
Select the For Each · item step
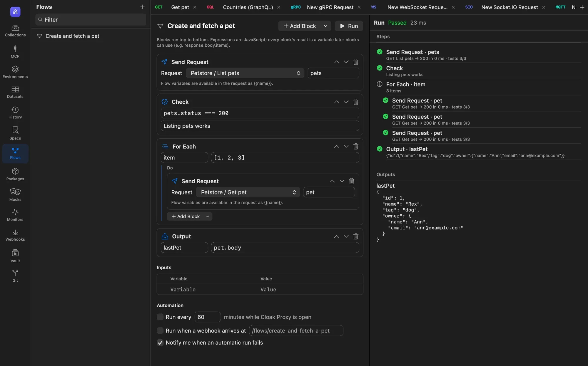(x=479, y=87)
